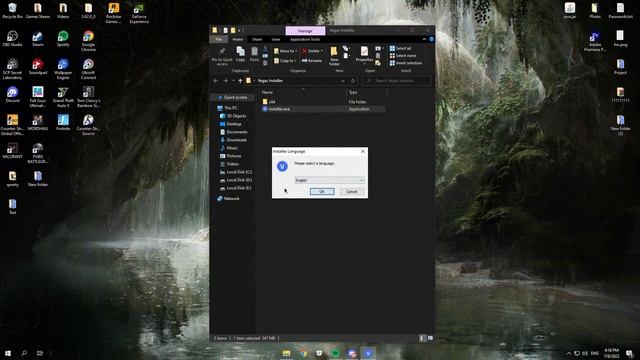
Task: Select Network in navigation pane
Action: tap(229, 198)
